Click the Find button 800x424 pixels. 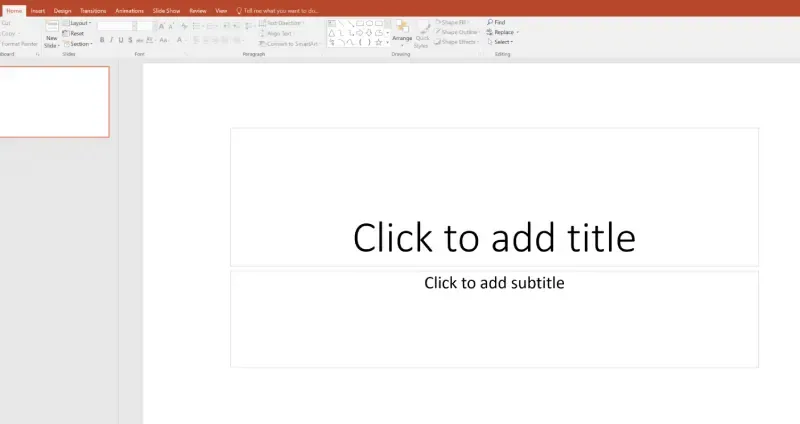tap(496, 22)
